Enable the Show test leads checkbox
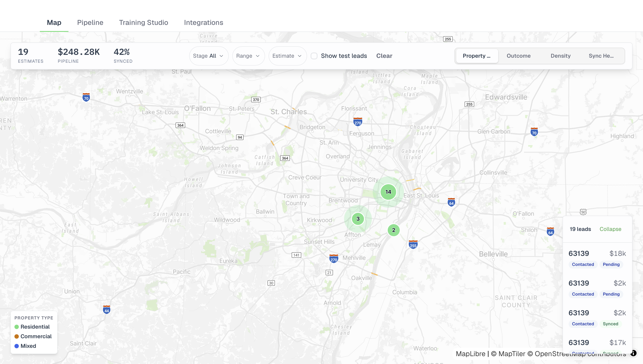Screen dimensions: 643x364 point(314,56)
